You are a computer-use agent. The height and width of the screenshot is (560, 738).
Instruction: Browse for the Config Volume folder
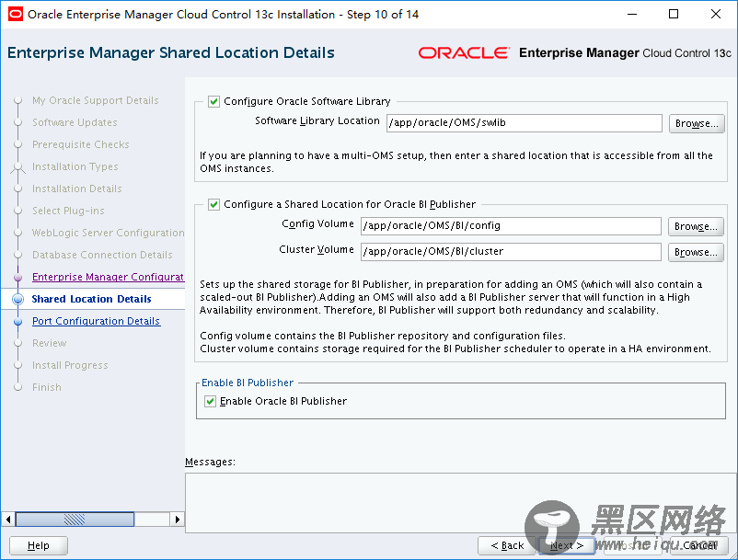click(696, 226)
